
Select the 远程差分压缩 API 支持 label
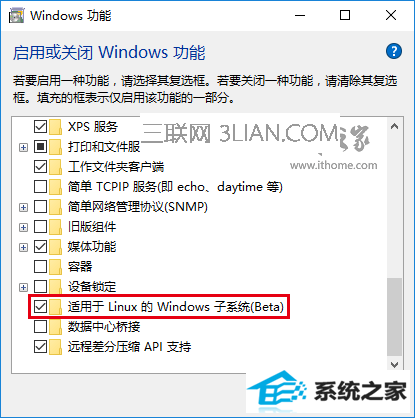[x=130, y=347]
